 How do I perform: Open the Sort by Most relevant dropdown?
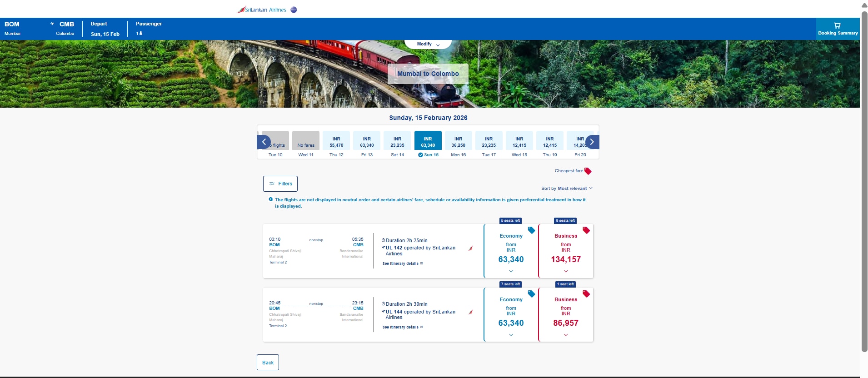pyautogui.click(x=567, y=189)
